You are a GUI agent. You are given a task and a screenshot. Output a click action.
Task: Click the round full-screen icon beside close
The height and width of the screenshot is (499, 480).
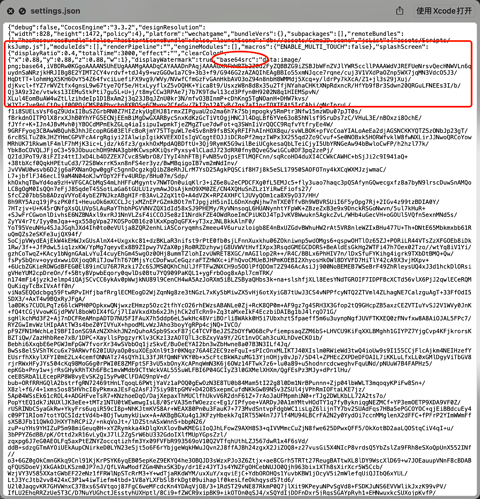(x=22, y=11)
